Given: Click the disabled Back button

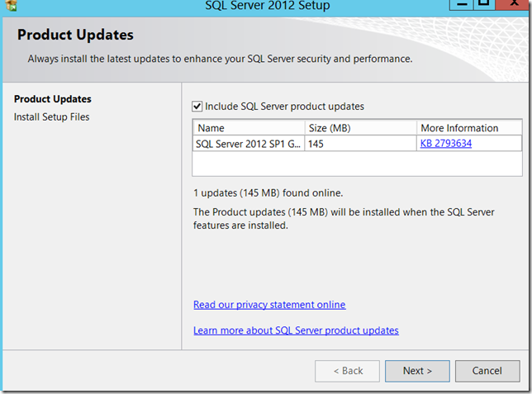Looking at the screenshot, I should point(347,371).
